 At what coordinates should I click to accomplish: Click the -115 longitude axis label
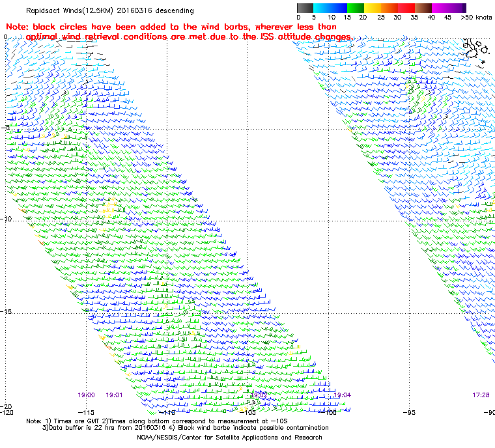coord(86,412)
